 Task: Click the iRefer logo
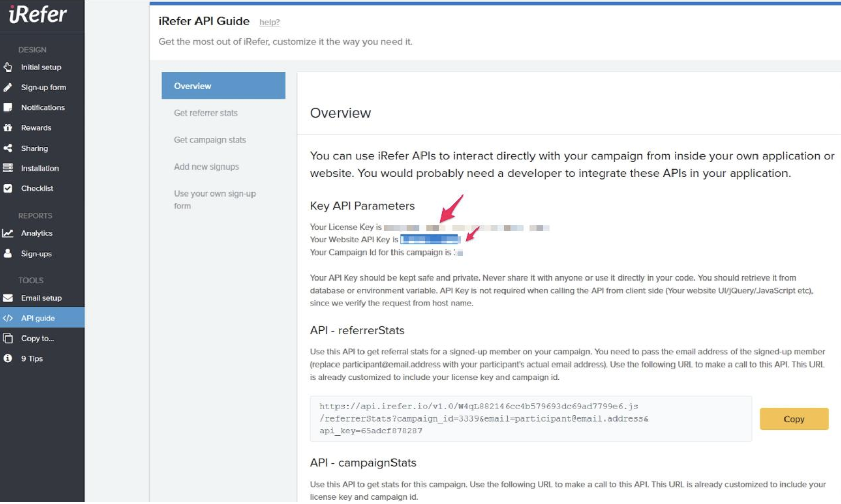37,14
